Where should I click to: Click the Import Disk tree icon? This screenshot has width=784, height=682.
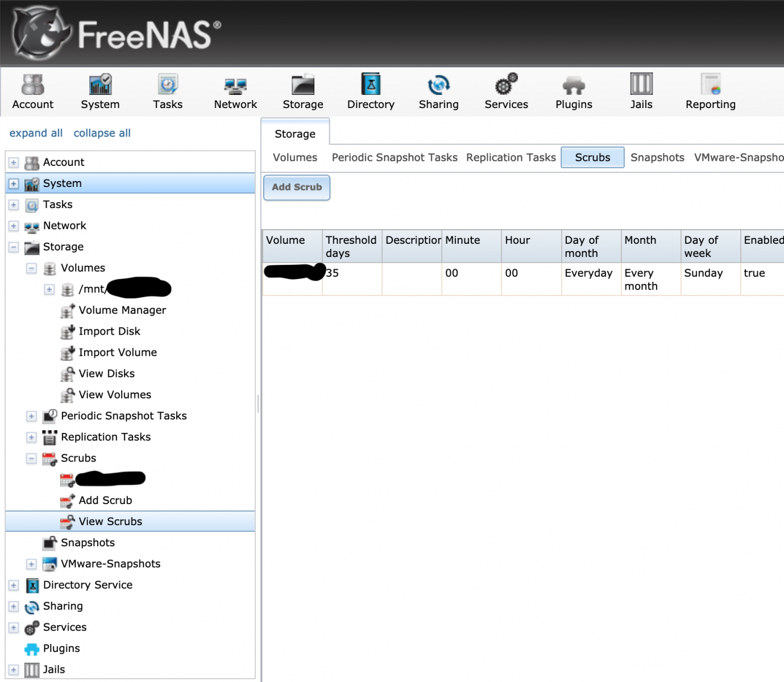[68, 331]
